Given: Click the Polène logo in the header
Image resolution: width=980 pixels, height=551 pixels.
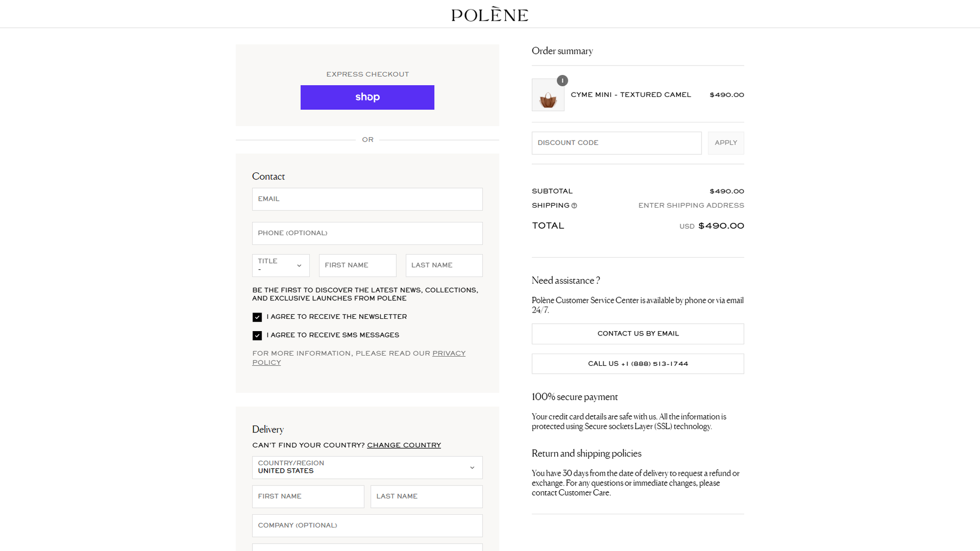Looking at the screenshot, I should tap(490, 14).
